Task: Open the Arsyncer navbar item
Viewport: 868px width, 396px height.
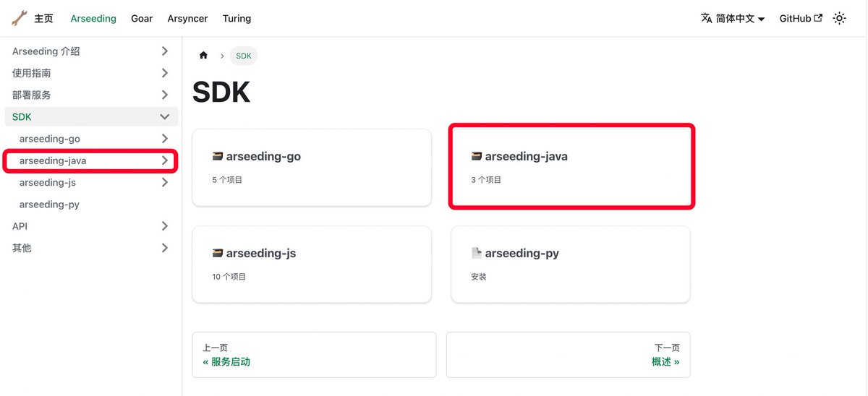Action: [187, 19]
